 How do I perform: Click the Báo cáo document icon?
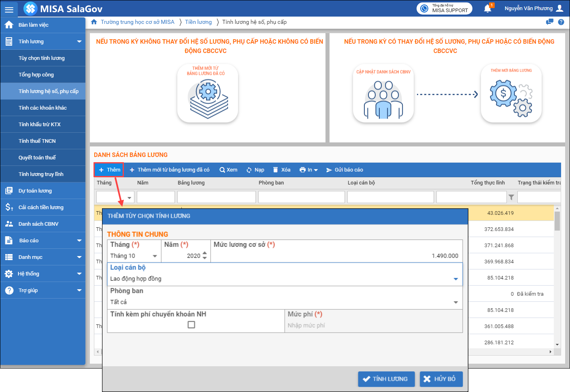[x=9, y=240]
